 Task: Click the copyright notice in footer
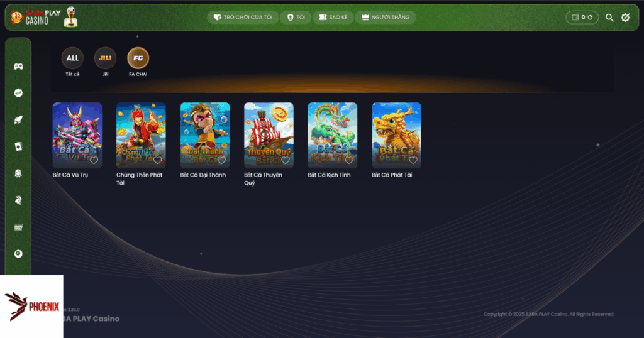coord(548,314)
